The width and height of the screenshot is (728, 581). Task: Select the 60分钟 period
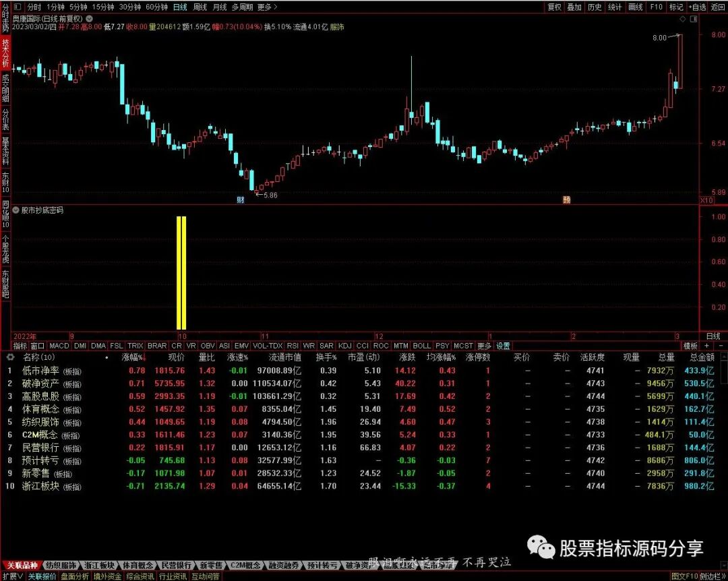[157, 7]
